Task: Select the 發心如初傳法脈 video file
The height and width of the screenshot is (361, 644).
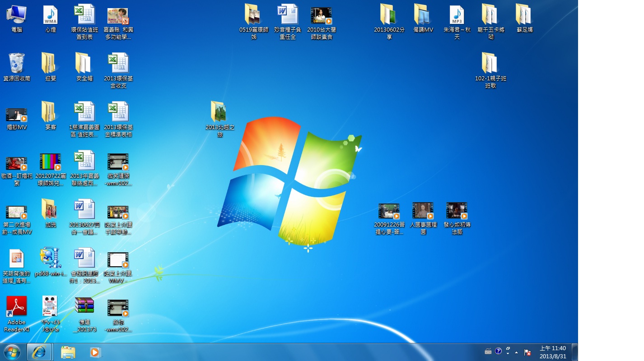Action: point(457,218)
